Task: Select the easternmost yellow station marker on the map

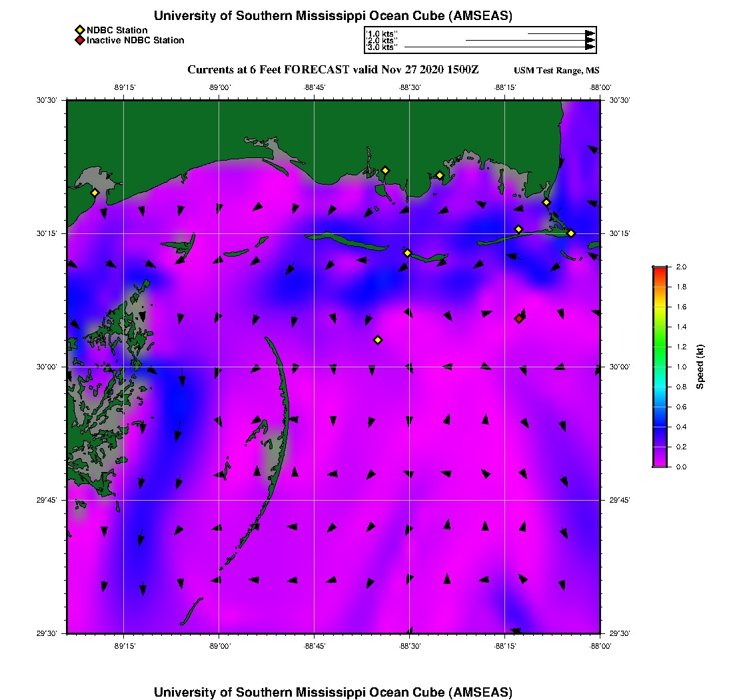Action: pos(571,233)
